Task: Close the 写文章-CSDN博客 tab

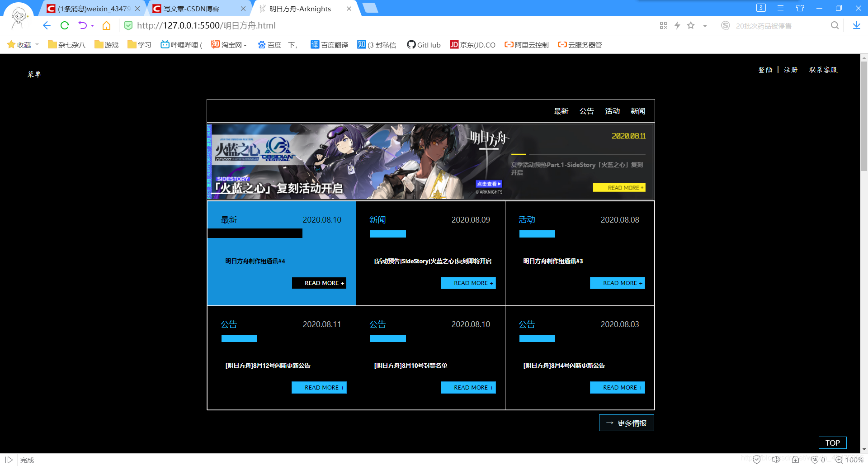Action: [x=243, y=9]
